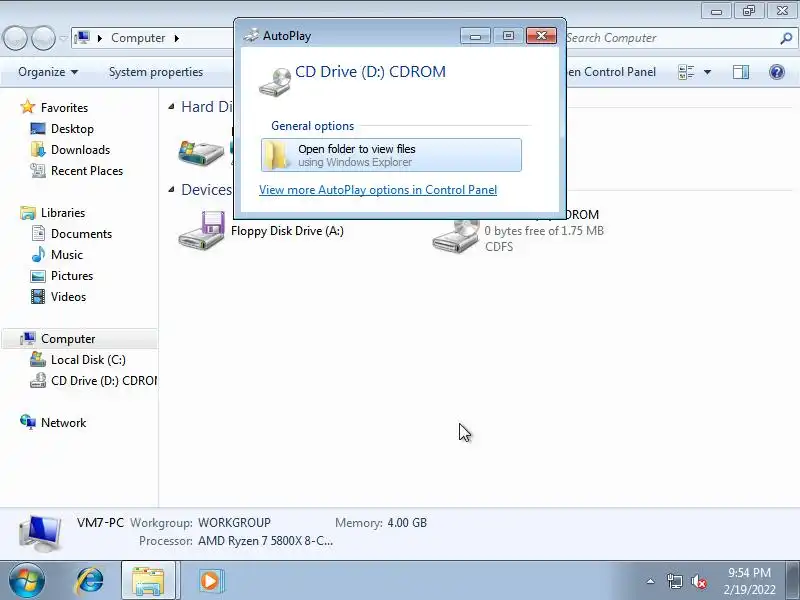Collapse the Hard Disk Drives group
800x600 pixels.
[x=171, y=106]
